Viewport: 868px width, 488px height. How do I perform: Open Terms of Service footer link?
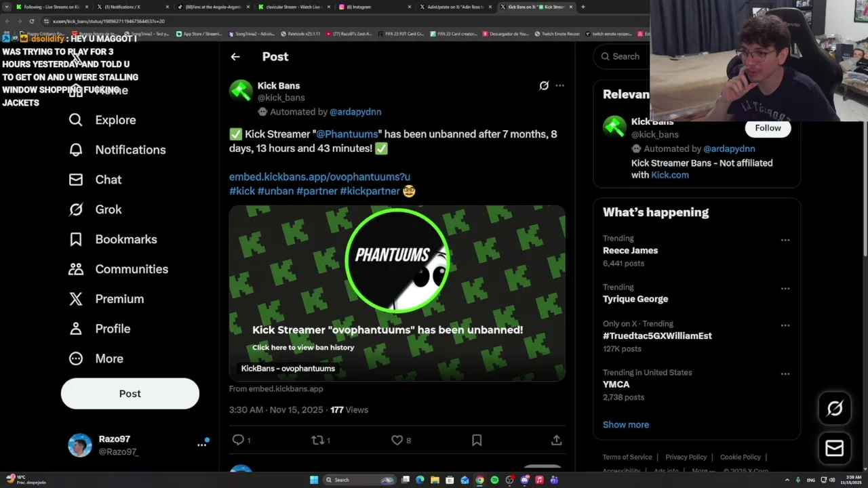(x=627, y=457)
